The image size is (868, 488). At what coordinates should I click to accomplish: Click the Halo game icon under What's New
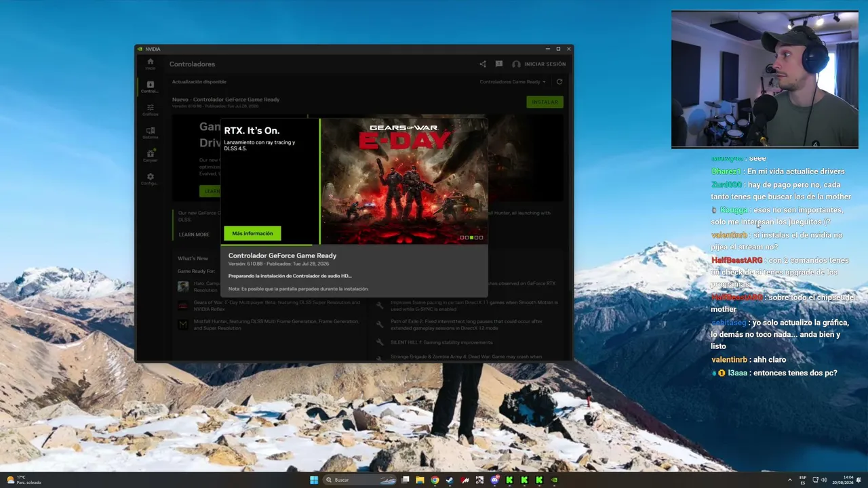click(x=183, y=287)
